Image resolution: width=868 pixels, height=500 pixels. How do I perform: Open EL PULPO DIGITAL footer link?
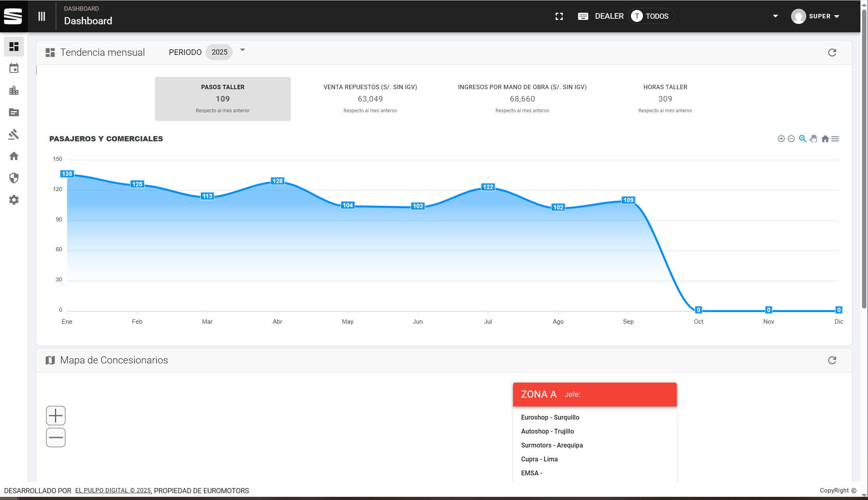(x=113, y=490)
